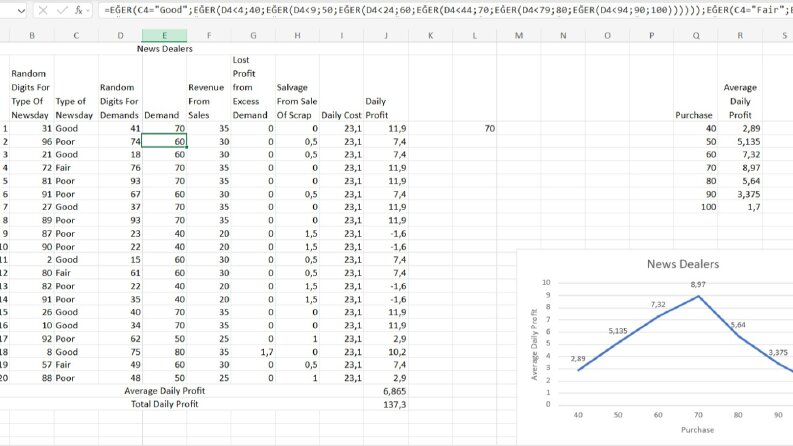The image size is (793, 446).
Task: Click Lost Profit cell 1,7 in row 18
Action: [253, 351]
